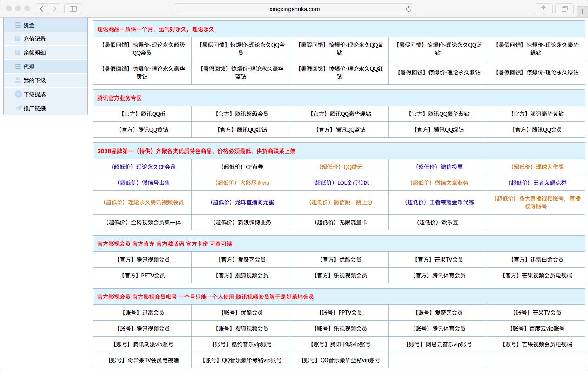This screenshot has height=371, width=588.
Task: Open 我的下级 in the sidebar
Action: click(34, 81)
